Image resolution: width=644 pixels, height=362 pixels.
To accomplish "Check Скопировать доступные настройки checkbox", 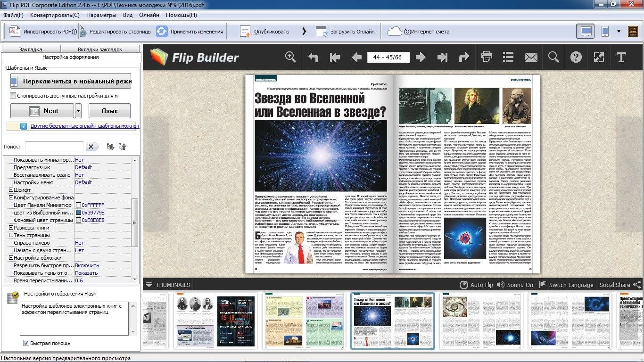I will click(x=13, y=96).
